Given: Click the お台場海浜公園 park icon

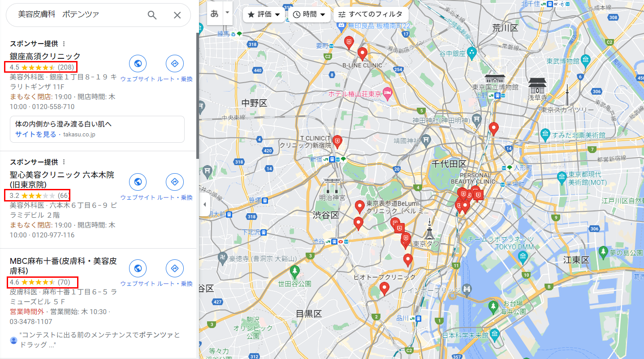Looking at the screenshot, I should coord(493,307).
